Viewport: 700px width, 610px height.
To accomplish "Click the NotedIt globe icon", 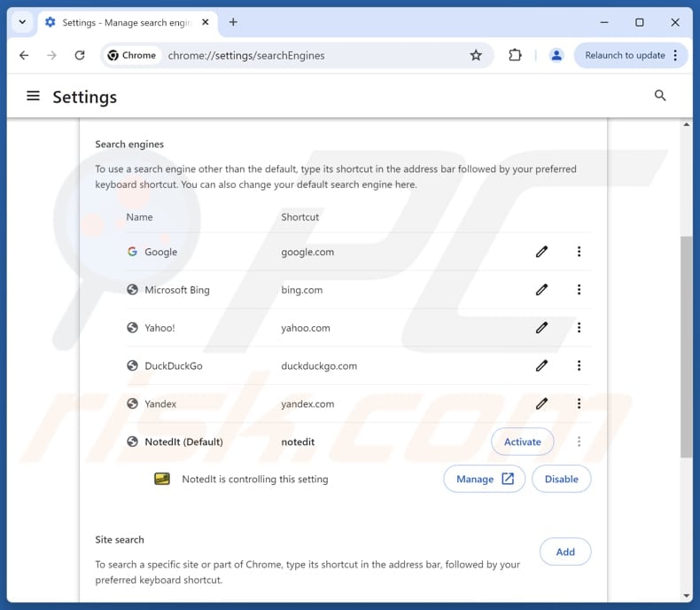I will point(132,442).
